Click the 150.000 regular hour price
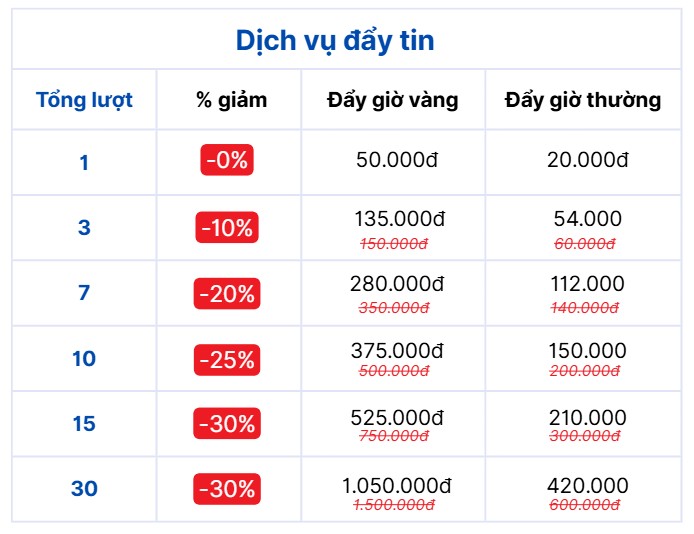This screenshot has height=534, width=694. click(587, 351)
